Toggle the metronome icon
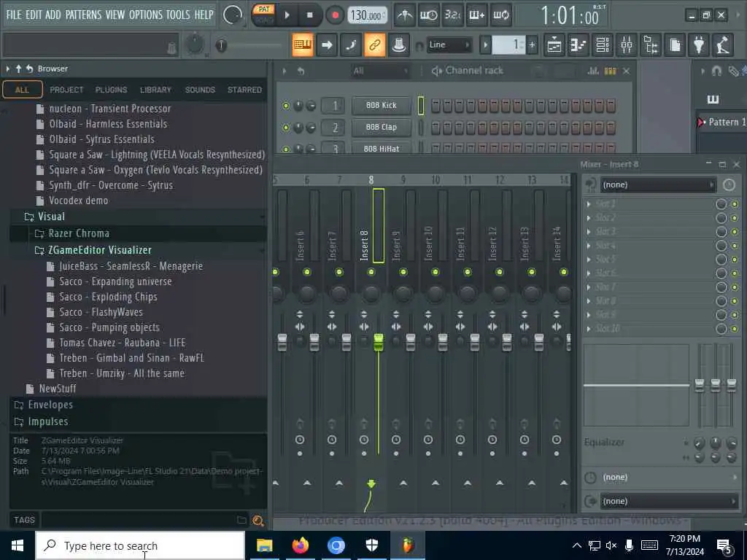The height and width of the screenshot is (560, 747). click(x=405, y=15)
